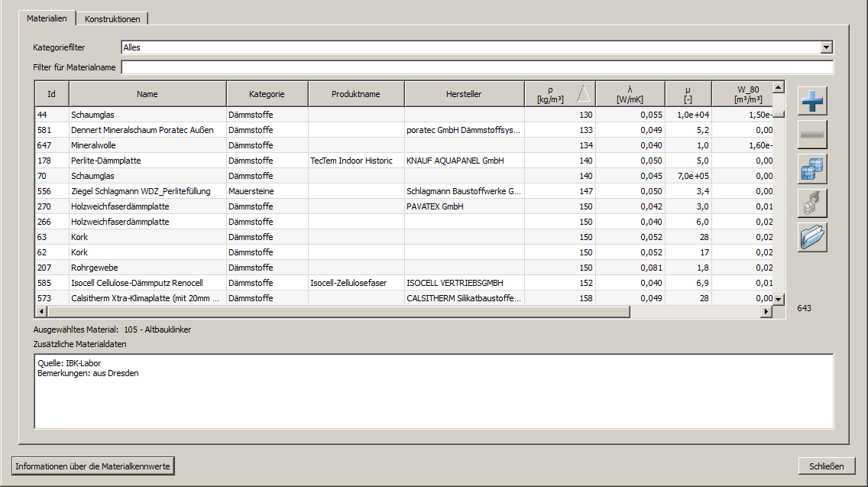The width and height of the screenshot is (868, 487).
Task: Click the Kategorie column header
Action: 267,93
